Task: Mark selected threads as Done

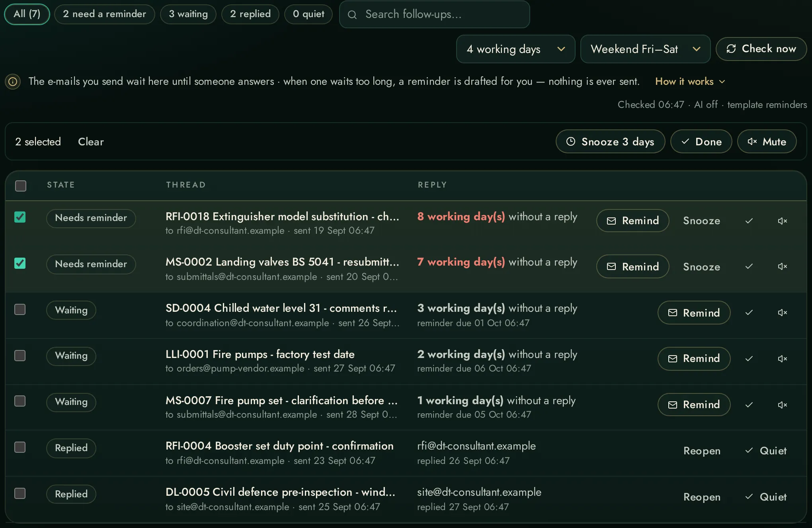Action: point(701,141)
